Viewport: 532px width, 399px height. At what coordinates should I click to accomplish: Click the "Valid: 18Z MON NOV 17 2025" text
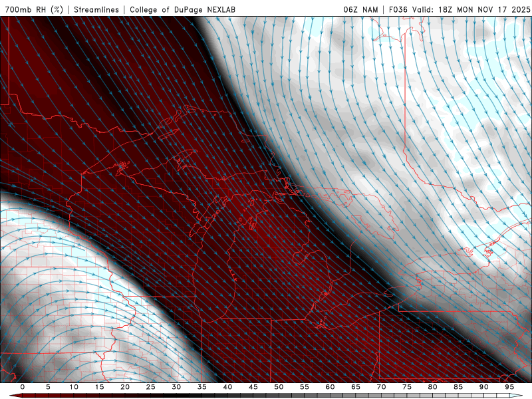(x=471, y=9)
